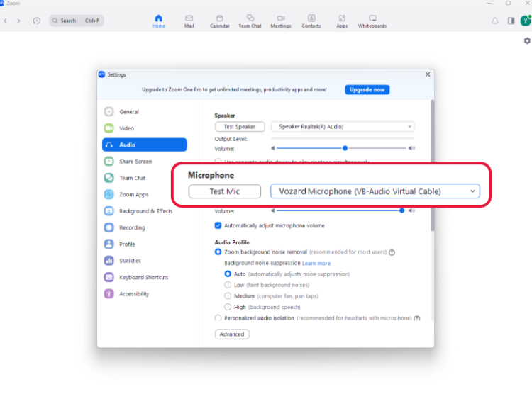Click the Upgrade now button
Image resolution: width=532 pixels, height=411 pixels.
coord(367,89)
